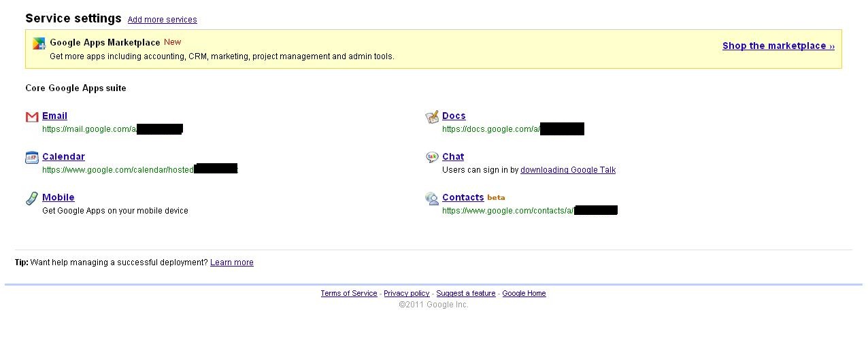Open the Email service settings link

coord(54,116)
